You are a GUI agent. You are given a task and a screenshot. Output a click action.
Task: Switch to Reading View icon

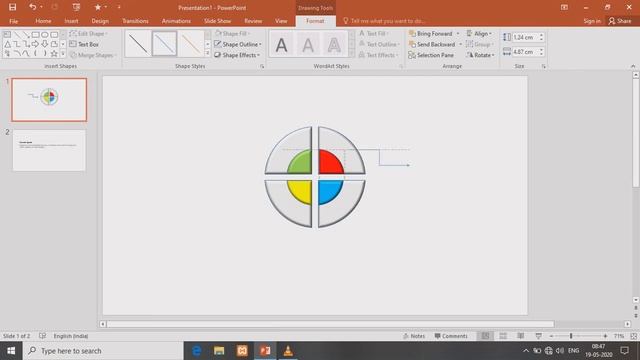pyautogui.click(x=520, y=336)
